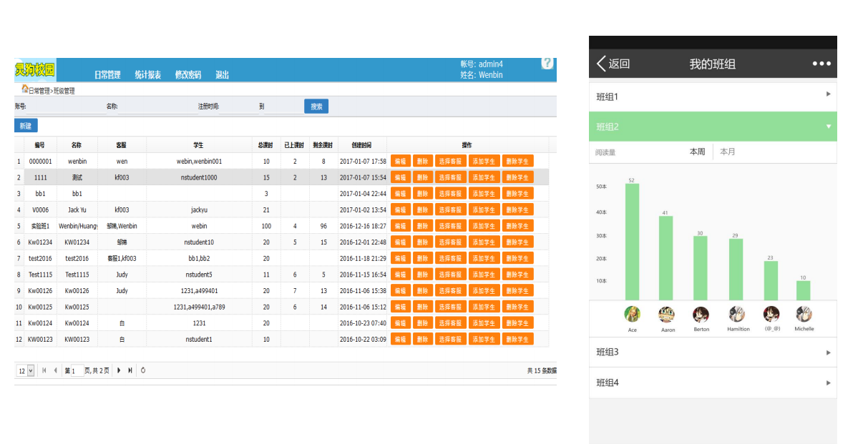Viewport: 868px width, 444px height.
Task: Open the three-dot more menu
Action: [821, 64]
